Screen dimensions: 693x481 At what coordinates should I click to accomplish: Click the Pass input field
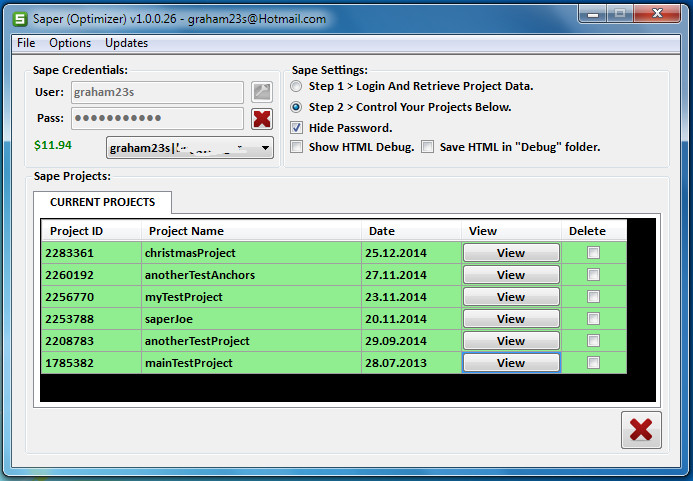157,118
